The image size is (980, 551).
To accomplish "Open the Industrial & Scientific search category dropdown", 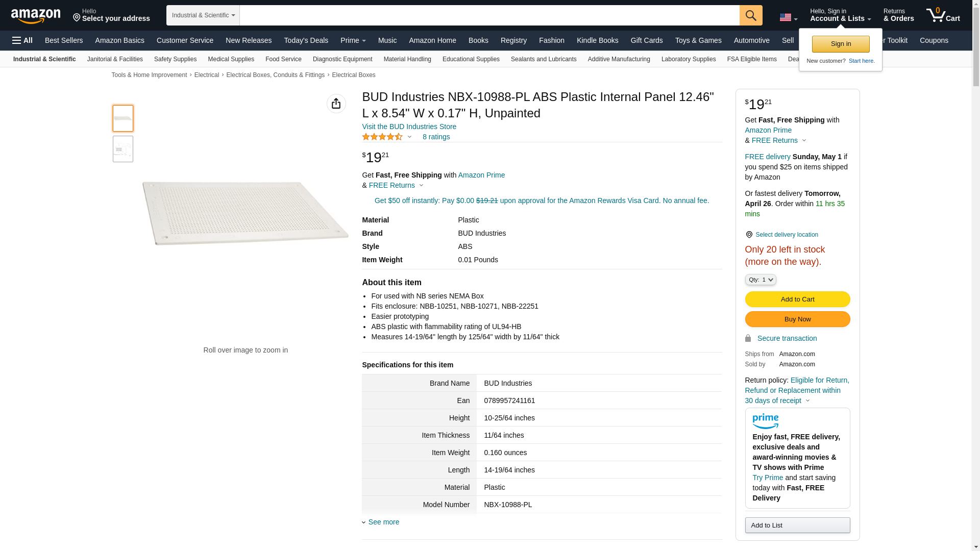I will (203, 15).
